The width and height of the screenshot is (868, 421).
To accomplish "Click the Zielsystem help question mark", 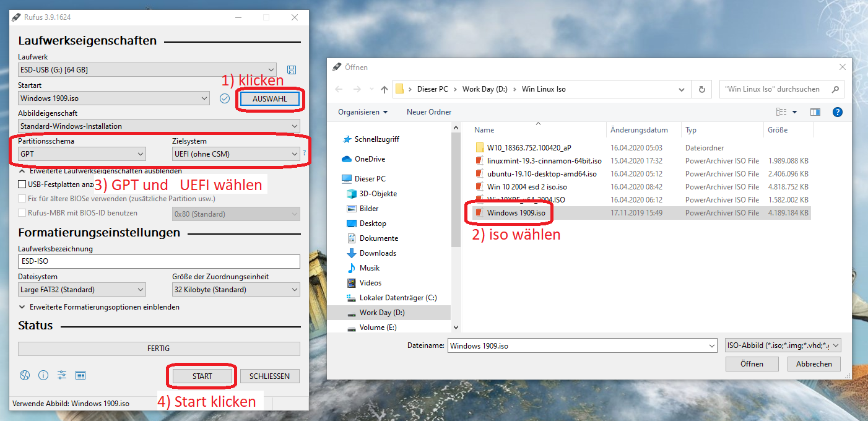I will click(304, 152).
